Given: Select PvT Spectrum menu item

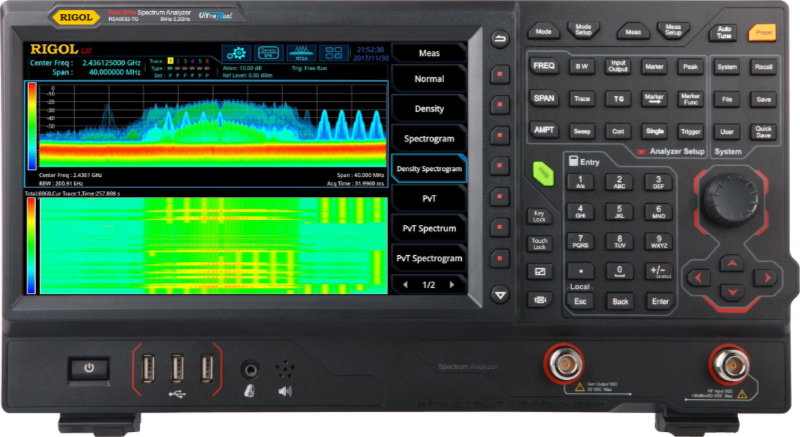Looking at the screenshot, I should (429, 228).
